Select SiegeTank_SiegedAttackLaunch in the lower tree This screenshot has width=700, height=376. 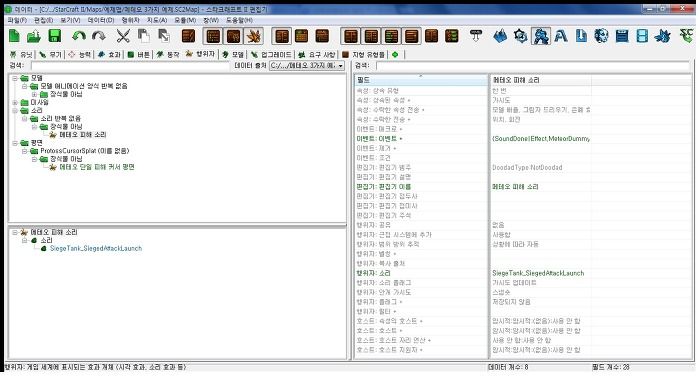pos(96,248)
